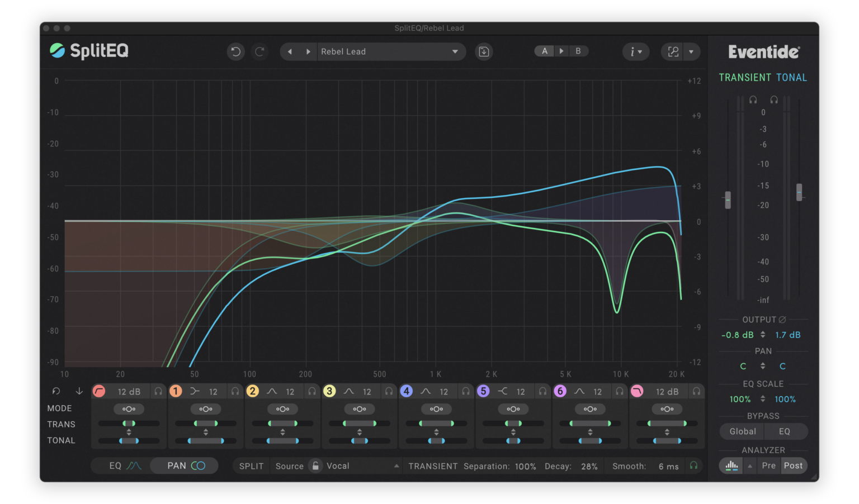Select the TRANSIENT tab
Image resolution: width=859 pixels, height=504 pixels.
pyautogui.click(x=745, y=77)
